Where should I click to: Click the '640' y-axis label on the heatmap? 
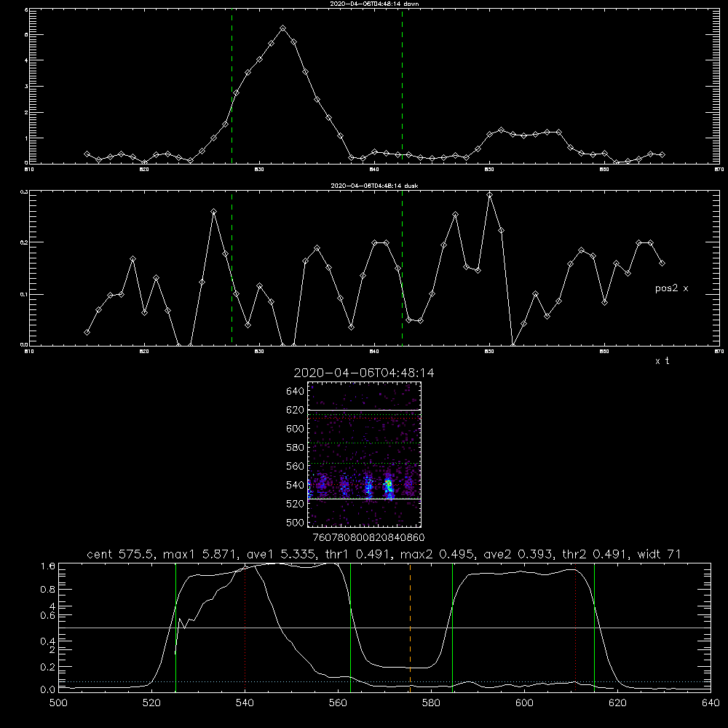[x=295, y=392]
